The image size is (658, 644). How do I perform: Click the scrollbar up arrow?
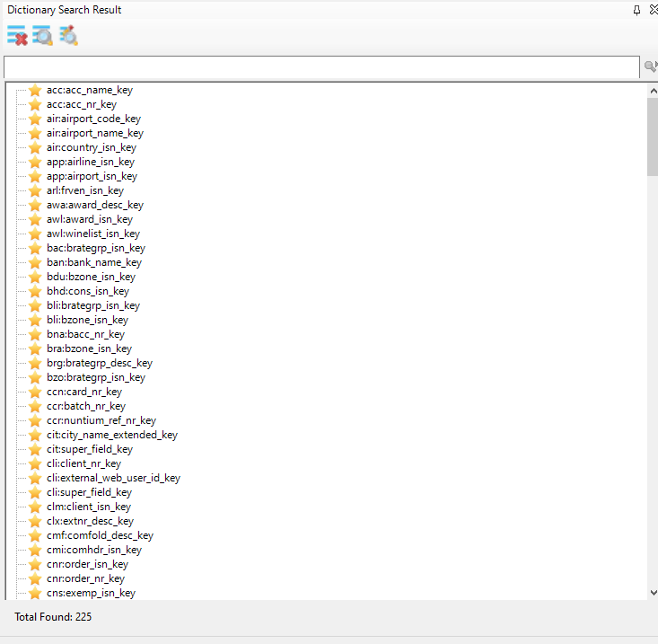tap(653, 90)
